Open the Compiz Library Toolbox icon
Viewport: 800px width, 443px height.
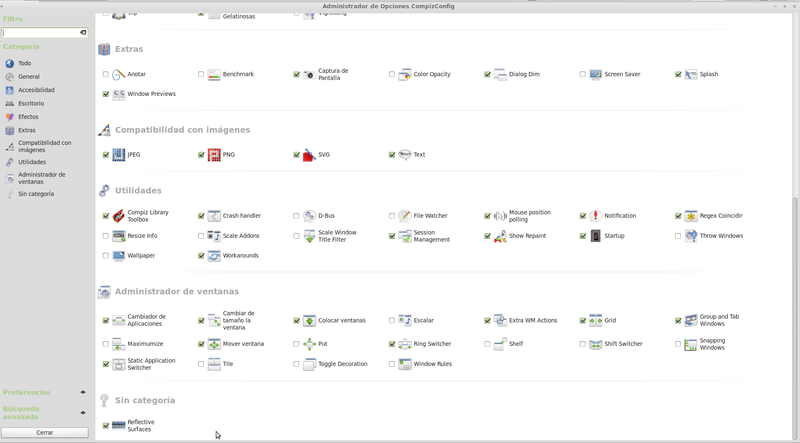(x=119, y=216)
